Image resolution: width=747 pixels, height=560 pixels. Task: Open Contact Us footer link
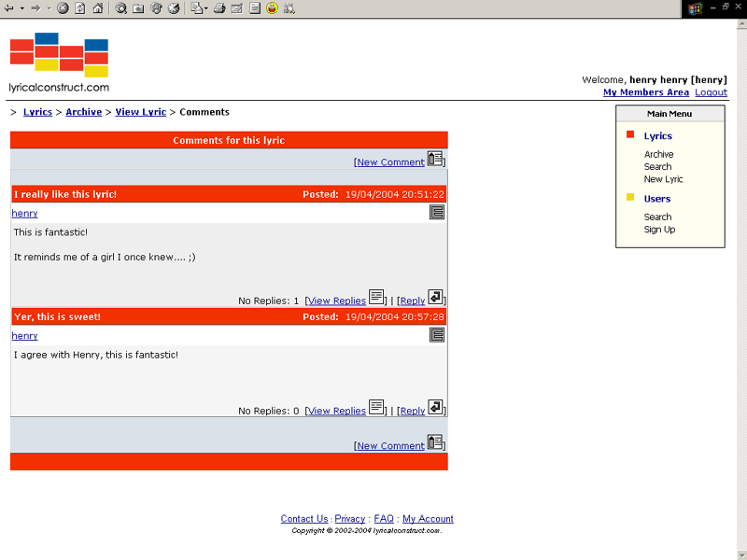coord(304,519)
